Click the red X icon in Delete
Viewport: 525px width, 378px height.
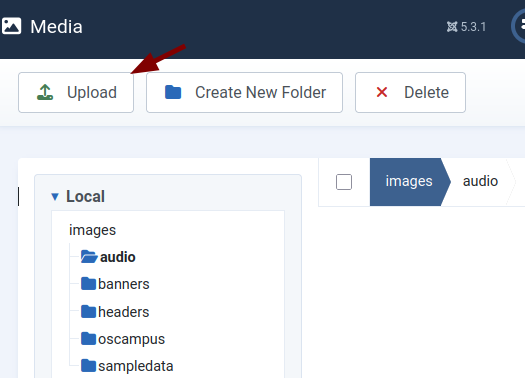[382, 92]
